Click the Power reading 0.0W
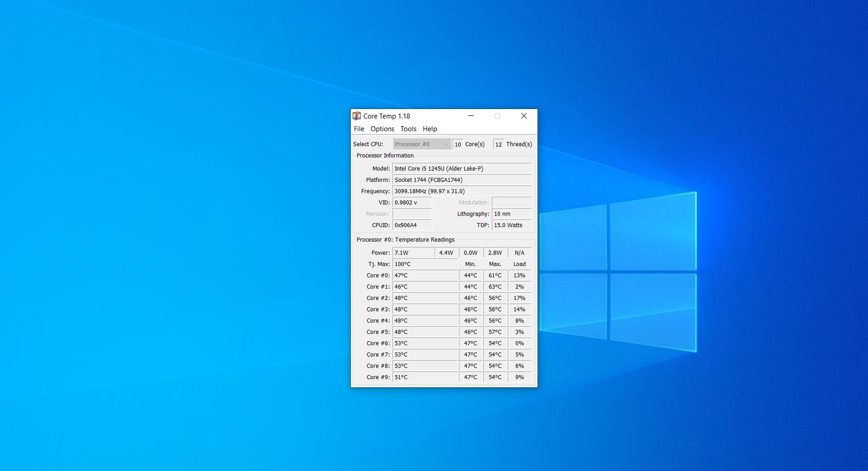 471,253
